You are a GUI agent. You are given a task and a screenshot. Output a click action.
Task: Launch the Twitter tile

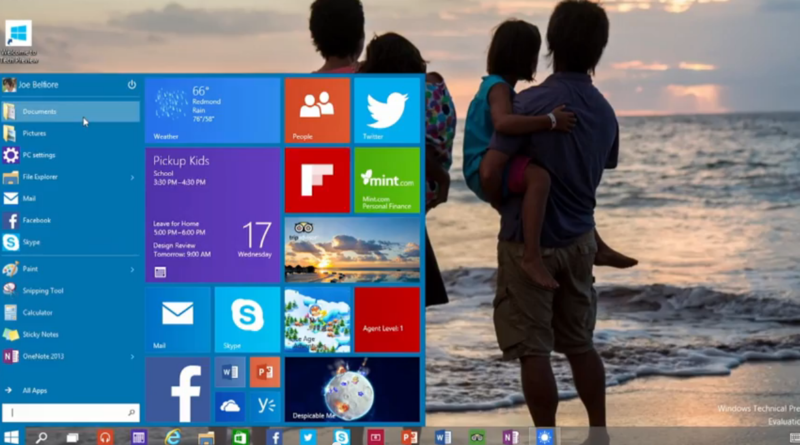pyautogui.click(x=387, y=110)
